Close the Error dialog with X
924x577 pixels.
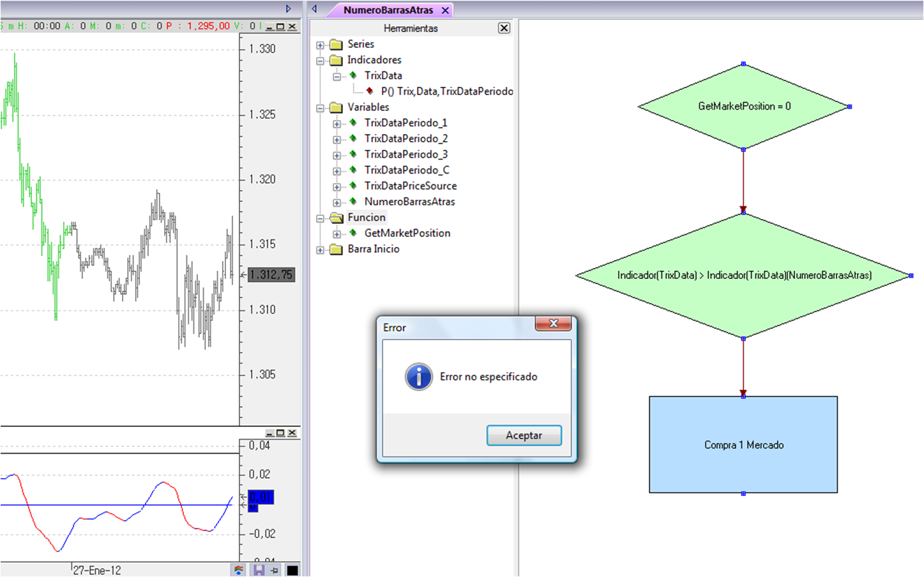553,324
